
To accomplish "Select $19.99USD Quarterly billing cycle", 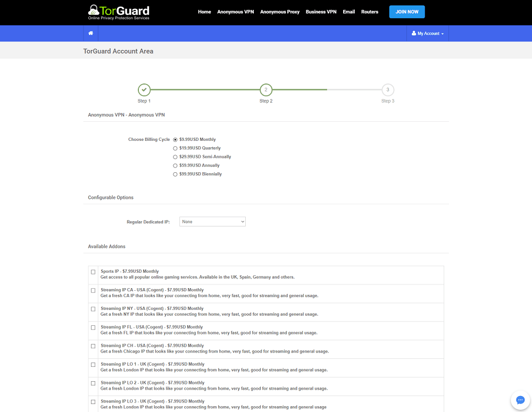I will click(x=175, y=148).
